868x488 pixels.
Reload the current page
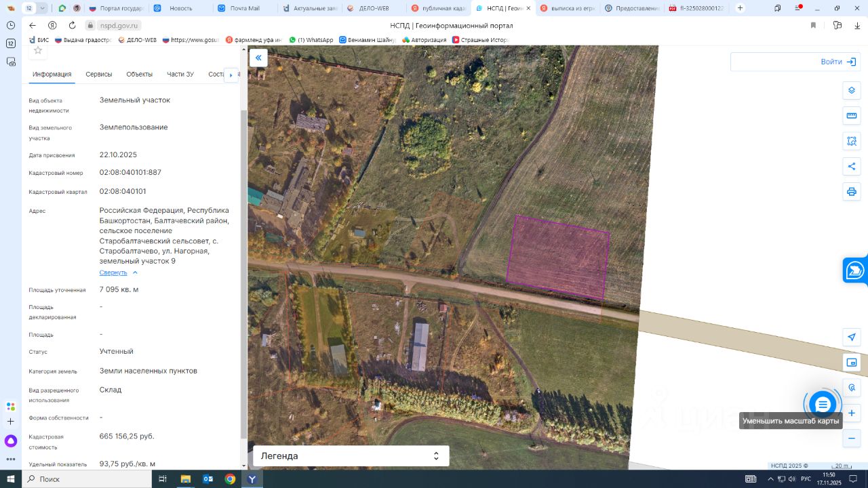click(71, 25)
